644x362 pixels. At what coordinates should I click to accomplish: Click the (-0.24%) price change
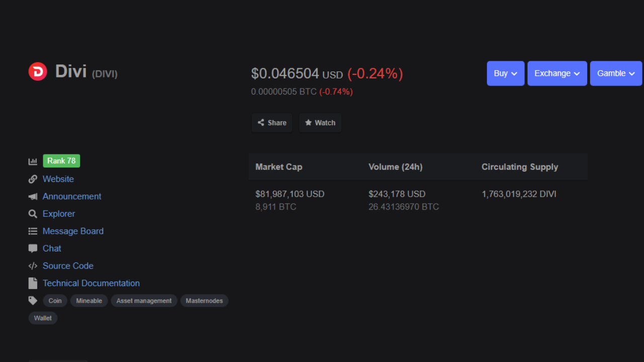375,74
